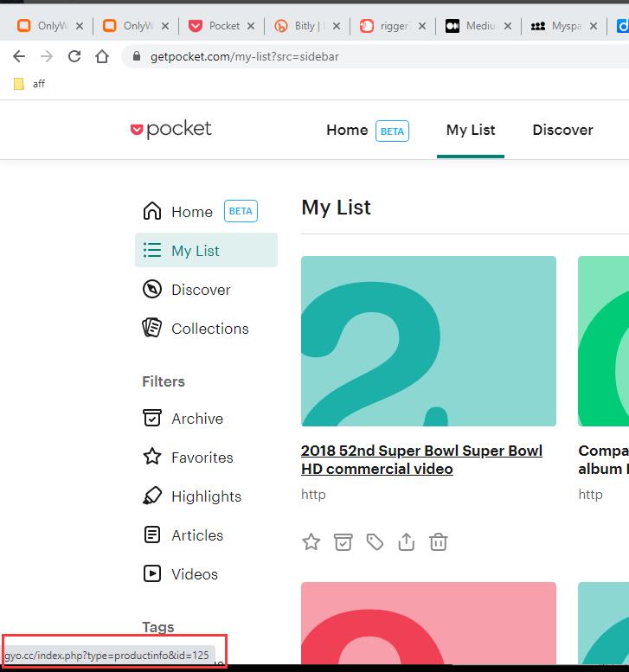Favorite the Super Bowl article with star icon
This screenshot has width=629, height=672.
click(311, 542)
